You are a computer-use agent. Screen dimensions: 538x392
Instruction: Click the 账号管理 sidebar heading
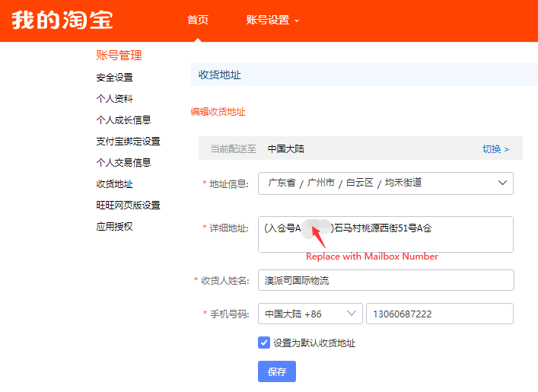click(x=119, y=56)
